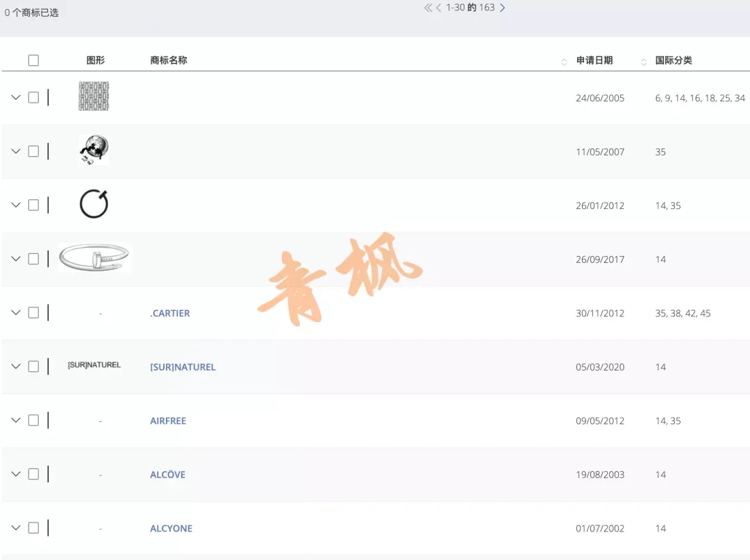Open the ALCYONE trademark link

(172, 529)
